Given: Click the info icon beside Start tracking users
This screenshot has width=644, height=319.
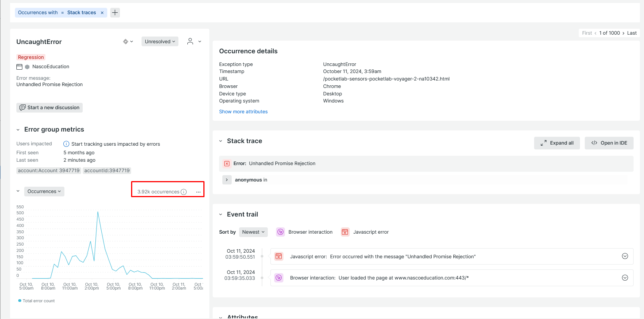Looking at the screenshot, I should tap(66, 144).
